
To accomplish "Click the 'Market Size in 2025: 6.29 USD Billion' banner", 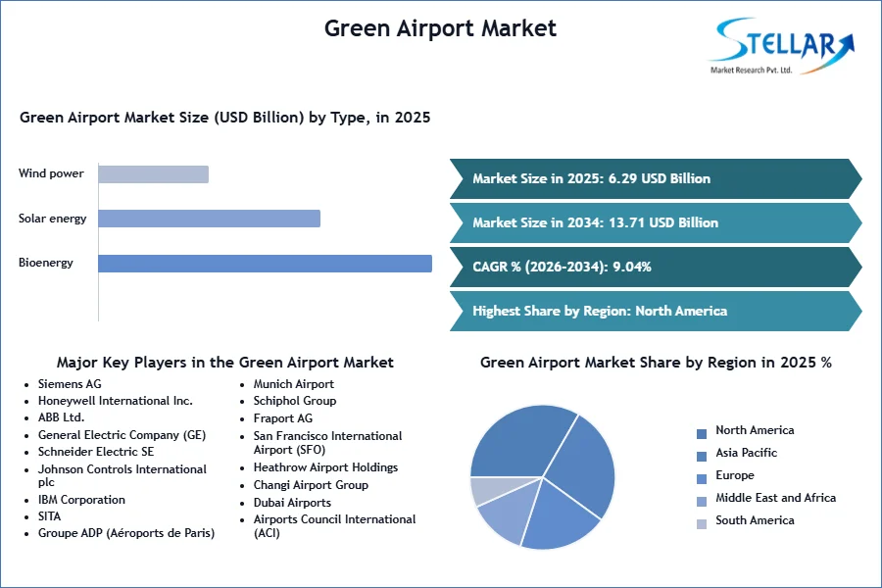I will tap(656, 179).
